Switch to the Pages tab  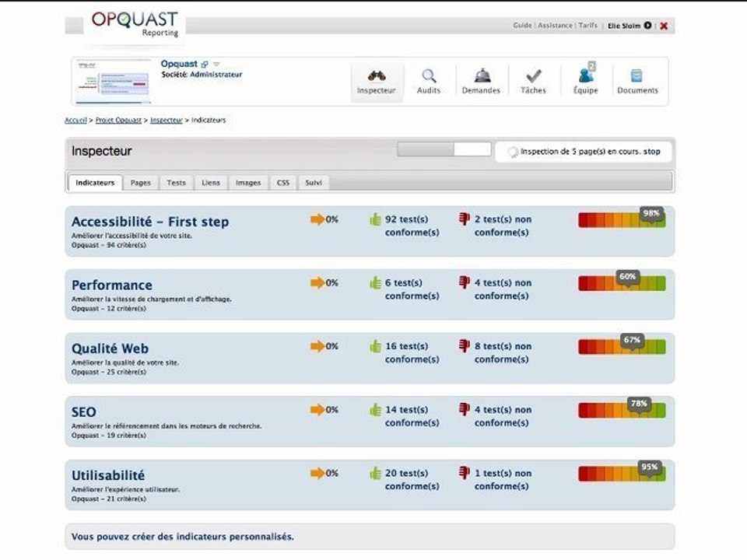(141, 183)
